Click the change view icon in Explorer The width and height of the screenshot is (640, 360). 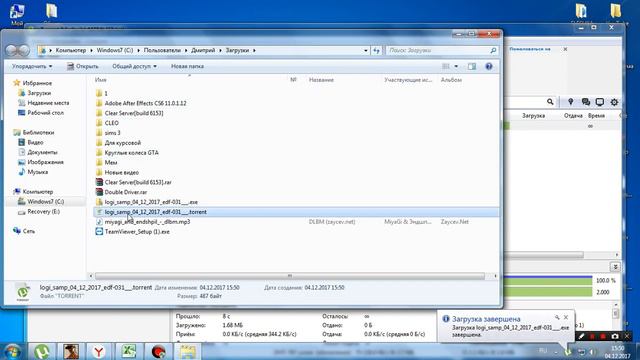coord(446,66)
